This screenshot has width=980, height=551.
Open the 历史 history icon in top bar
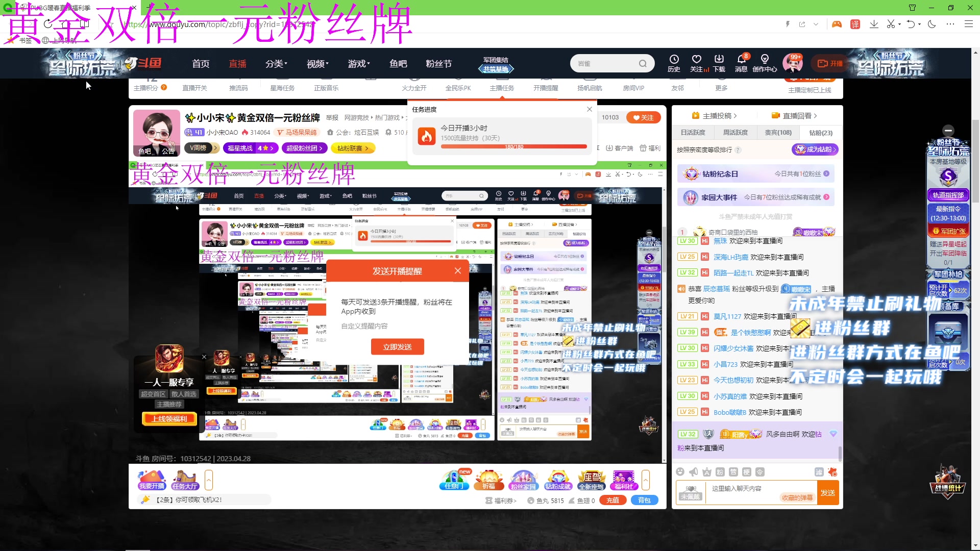(x=674, y=63)
